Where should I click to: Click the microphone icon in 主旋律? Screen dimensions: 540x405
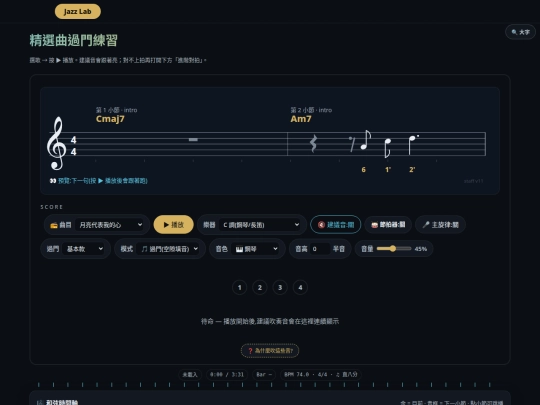click(426, 225)
